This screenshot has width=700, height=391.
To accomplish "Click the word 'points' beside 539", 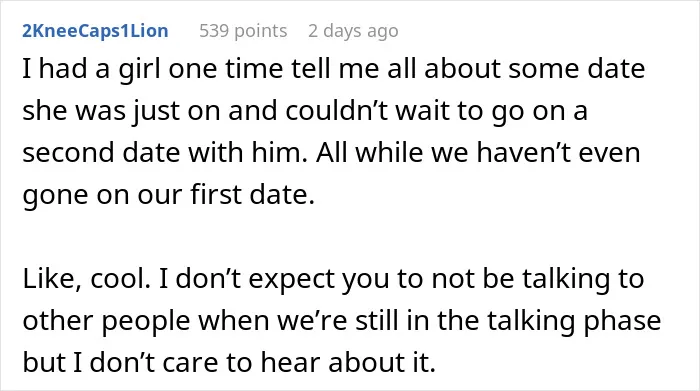I will tap(261, 31).
